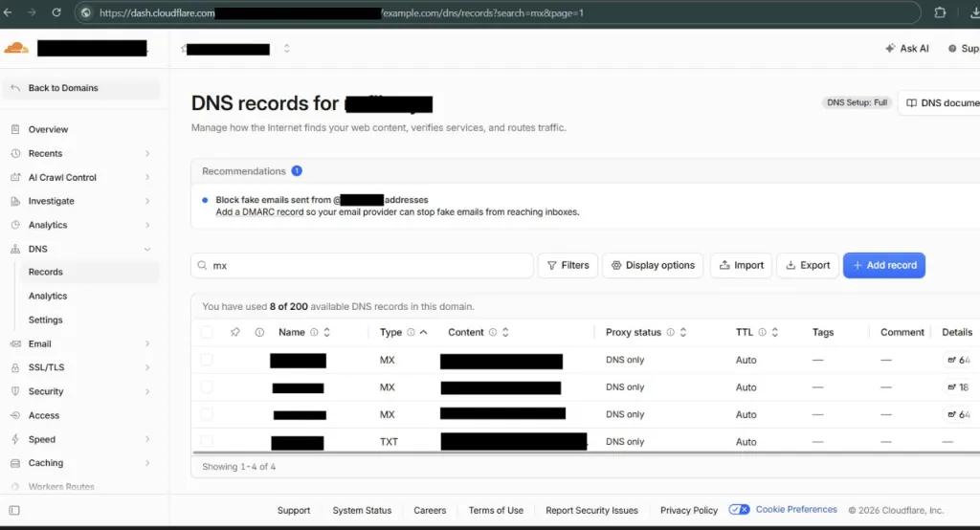Open the account switcher up-down arrows

(x=286, y=48)
